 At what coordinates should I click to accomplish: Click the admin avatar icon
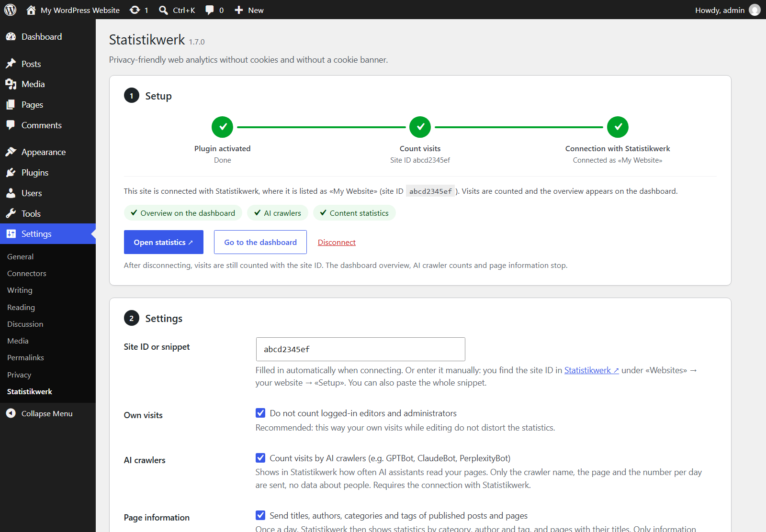[x=755, y=10]
